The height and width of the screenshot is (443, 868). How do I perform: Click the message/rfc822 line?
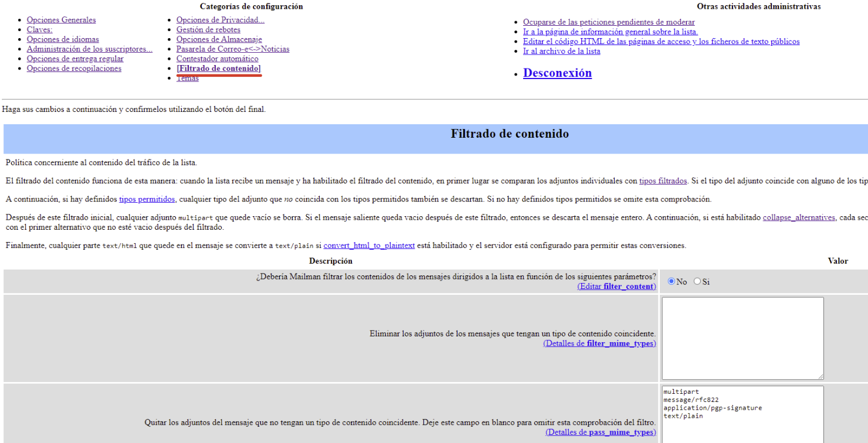pyautogui.click(x=691, y=400)
